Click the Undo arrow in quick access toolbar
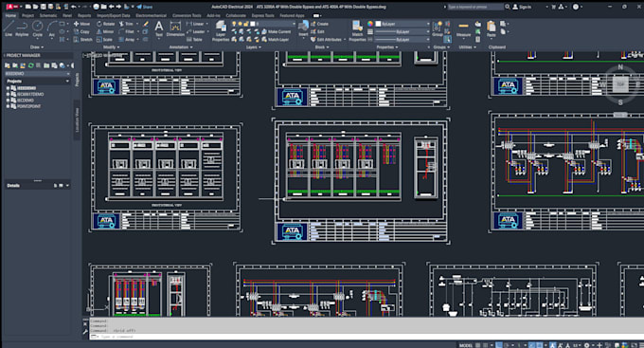 [x=73, y=7]
